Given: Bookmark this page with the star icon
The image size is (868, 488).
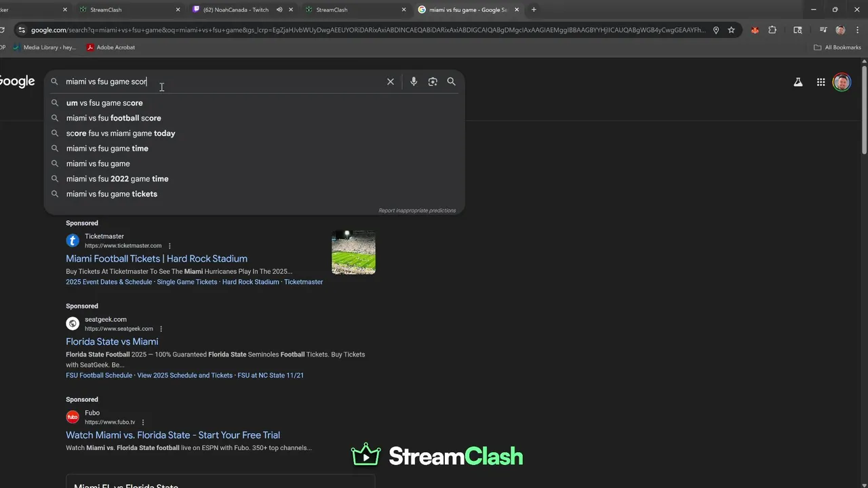Looking at the screenshot, I should point(731,30).
